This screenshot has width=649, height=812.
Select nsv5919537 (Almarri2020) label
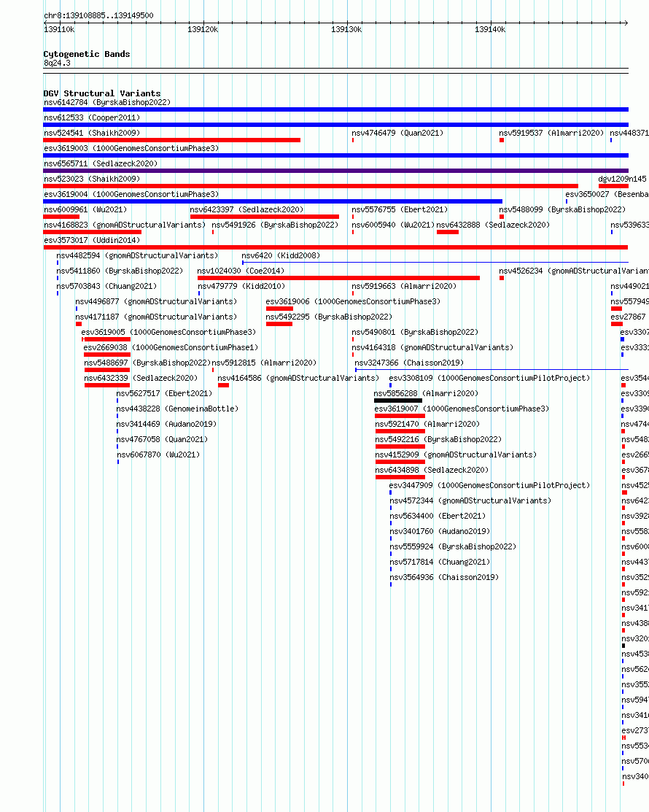[551, 133]
